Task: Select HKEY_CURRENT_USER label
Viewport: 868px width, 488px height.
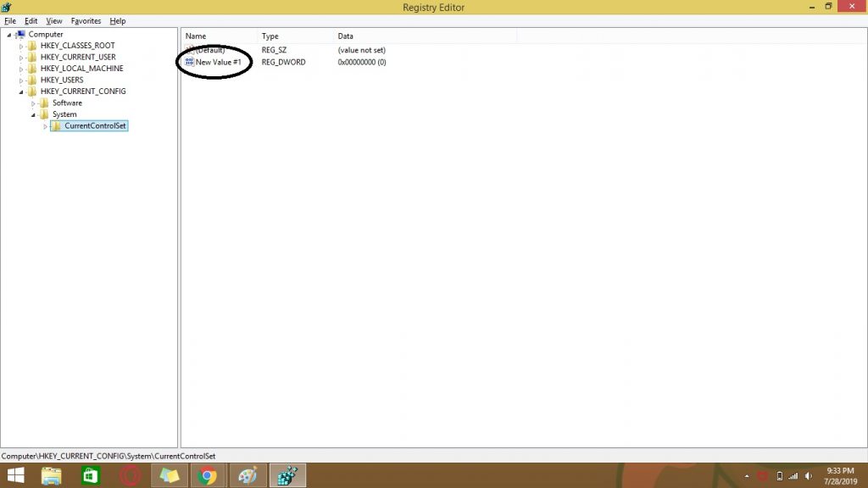Action: tap(78, 57)
